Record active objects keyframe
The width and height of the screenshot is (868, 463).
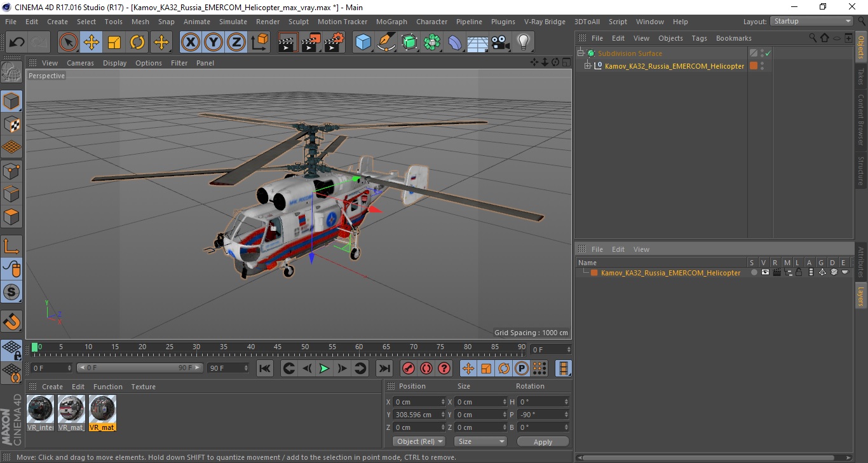409,368
